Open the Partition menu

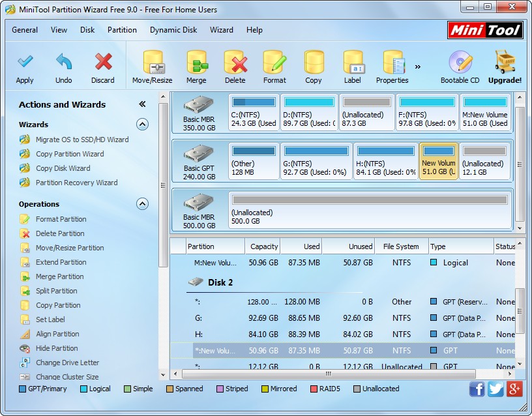pos(122,30)
